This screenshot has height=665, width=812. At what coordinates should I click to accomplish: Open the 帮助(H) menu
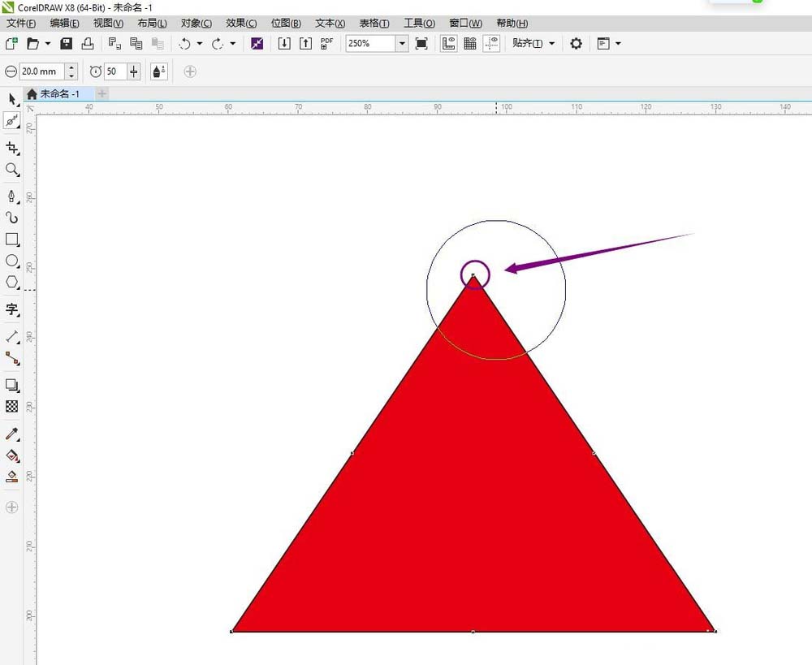[512, 24]
